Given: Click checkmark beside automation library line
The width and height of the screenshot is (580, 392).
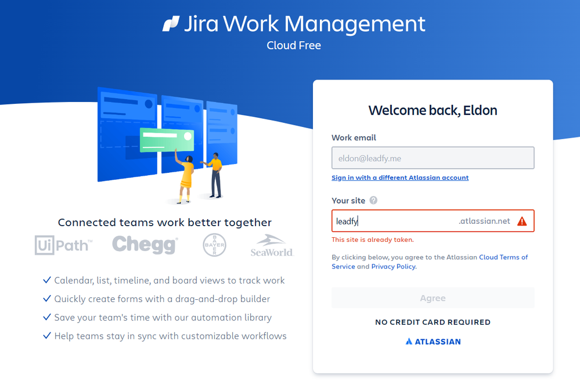Looking at the screenshot, I should click(x=47, y=317).
